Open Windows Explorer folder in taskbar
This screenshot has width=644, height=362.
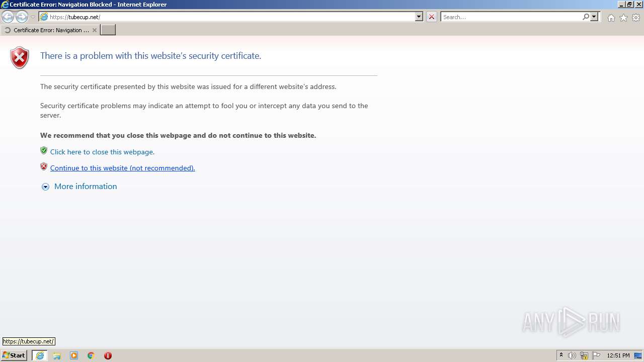point(57,355)
